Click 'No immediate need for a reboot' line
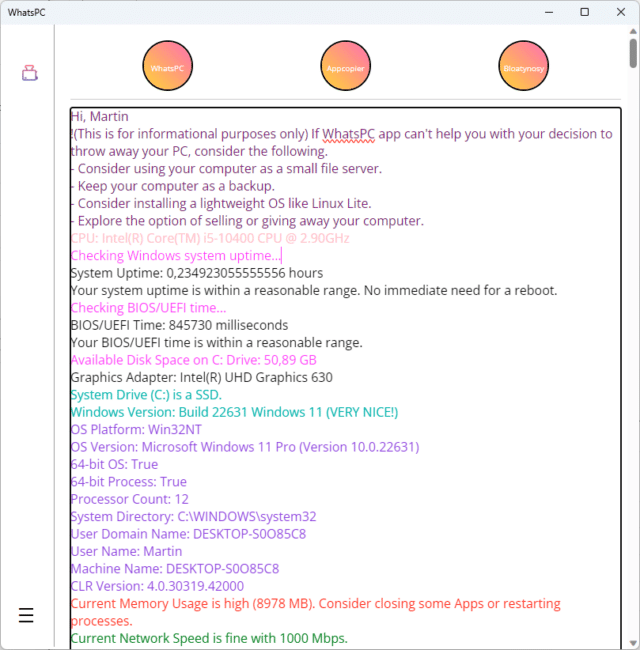 pos(314,291)
